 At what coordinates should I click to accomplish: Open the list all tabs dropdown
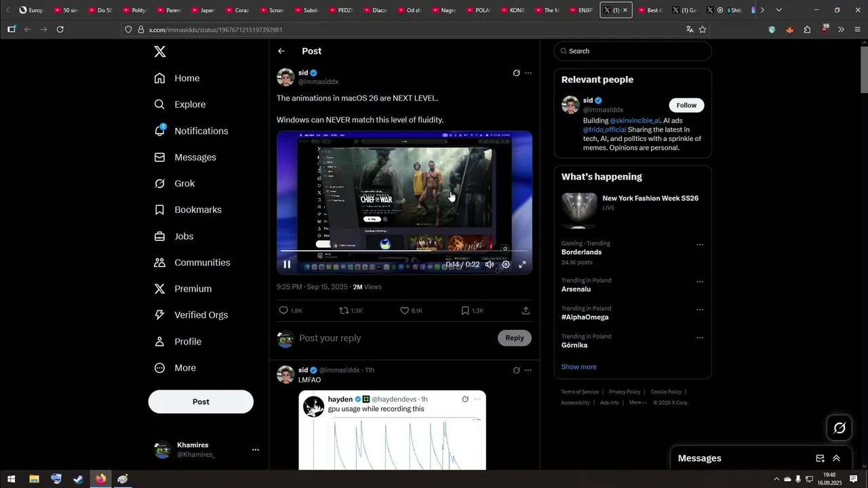778,10
